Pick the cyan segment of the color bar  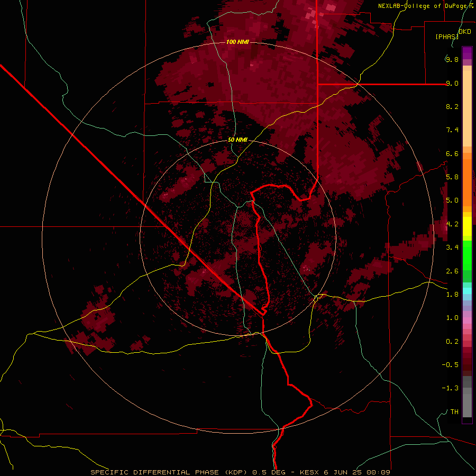467,291
